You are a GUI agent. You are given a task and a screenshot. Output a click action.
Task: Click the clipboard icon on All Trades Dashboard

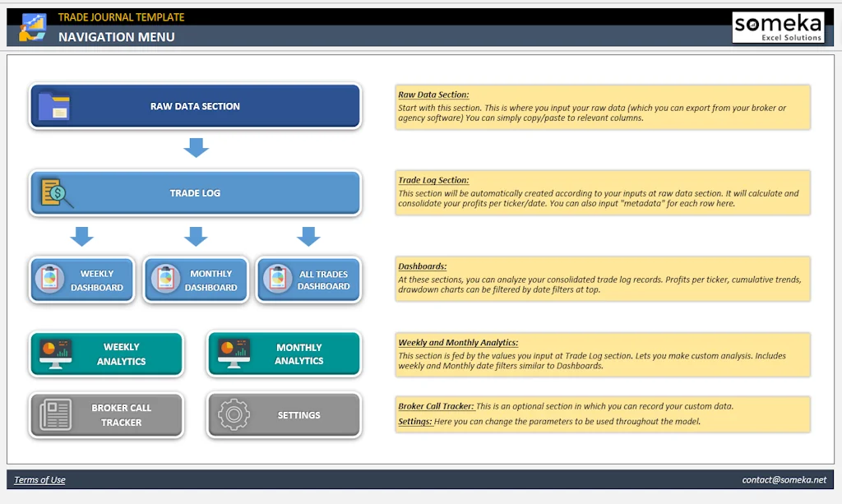coord(279,280)
